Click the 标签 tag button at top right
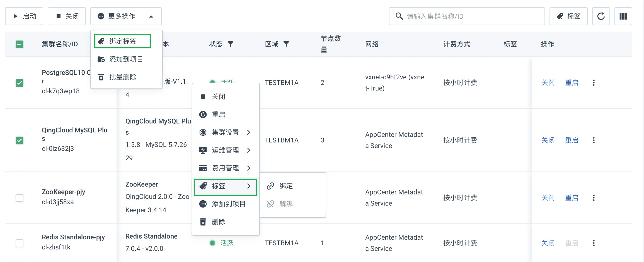The height and width of the screenshot is (262, 644). click(x=568, y=16)
